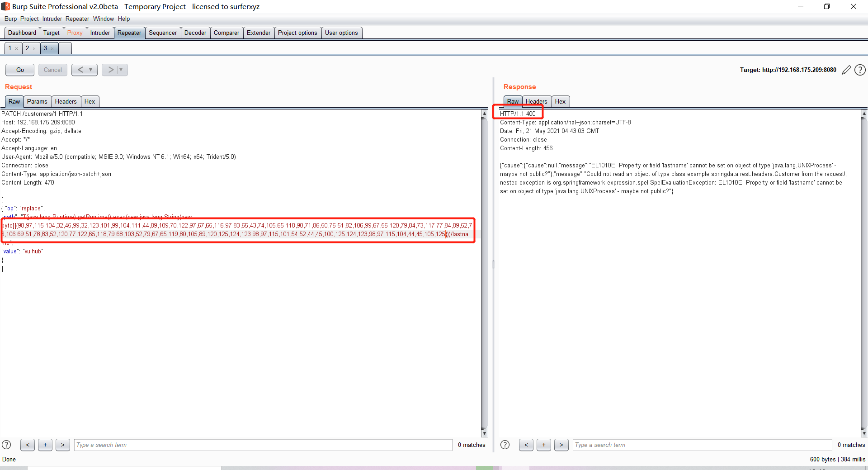Switch to the Intruder tool tab
The height and width of the screenshot is (470, 868).
coord(100,33)
